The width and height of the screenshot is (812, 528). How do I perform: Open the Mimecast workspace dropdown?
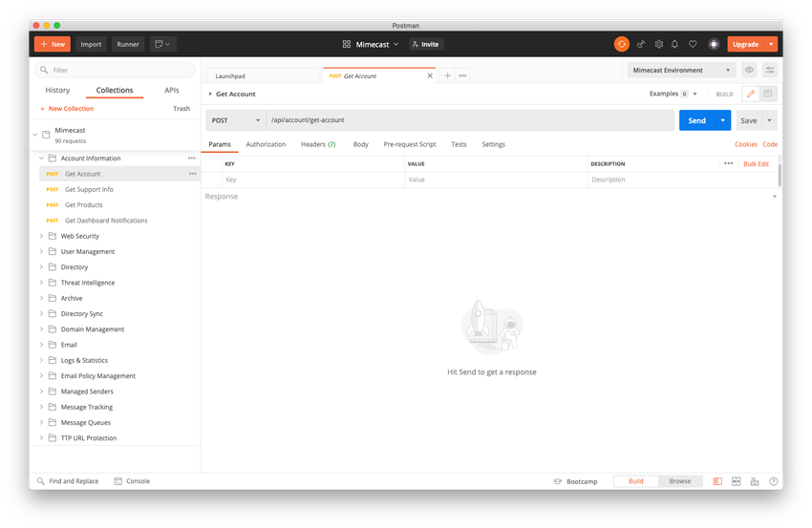tap(371, 45)
